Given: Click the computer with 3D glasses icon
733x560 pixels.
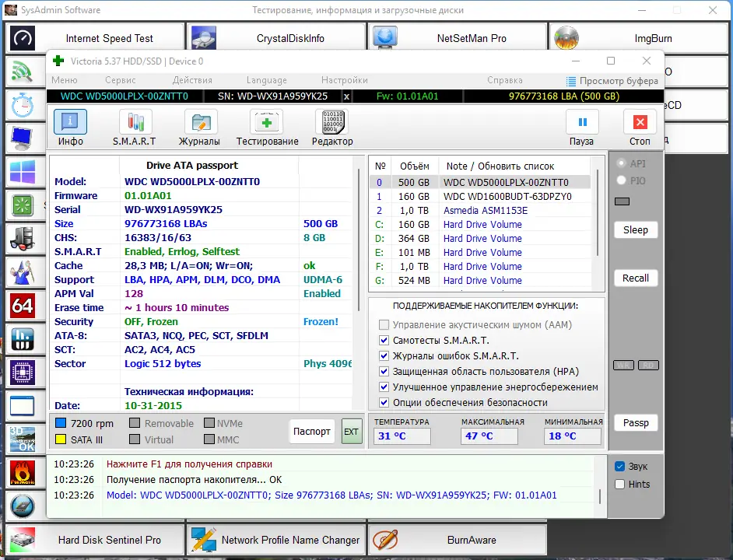Looking at the screenshot, I should point(22,239).
